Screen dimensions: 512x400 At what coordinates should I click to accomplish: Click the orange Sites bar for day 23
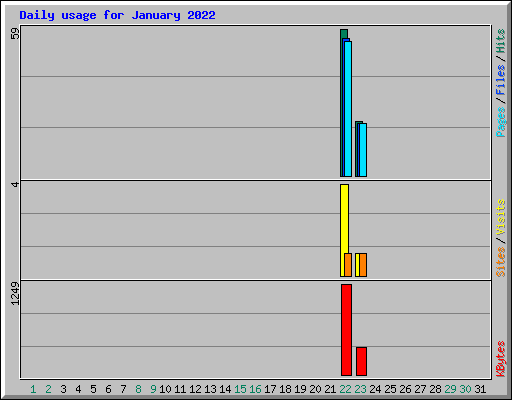pyautogui.click(x=363, y=265)
